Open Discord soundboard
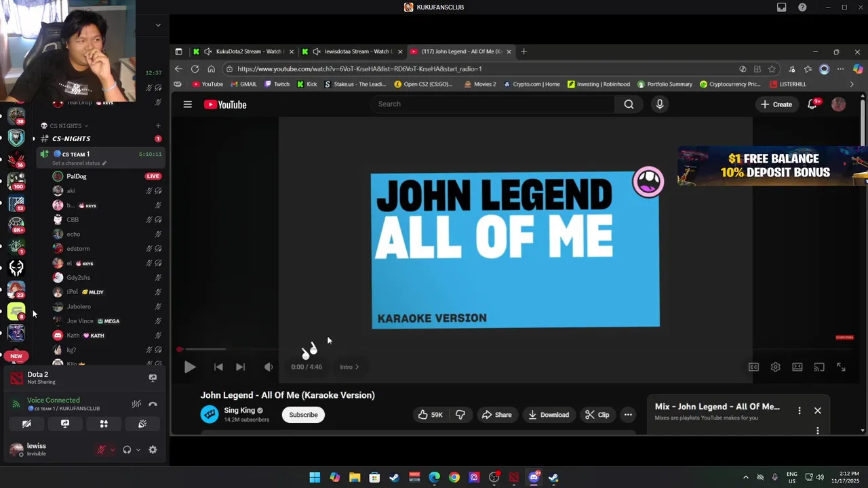 (142, 424)
